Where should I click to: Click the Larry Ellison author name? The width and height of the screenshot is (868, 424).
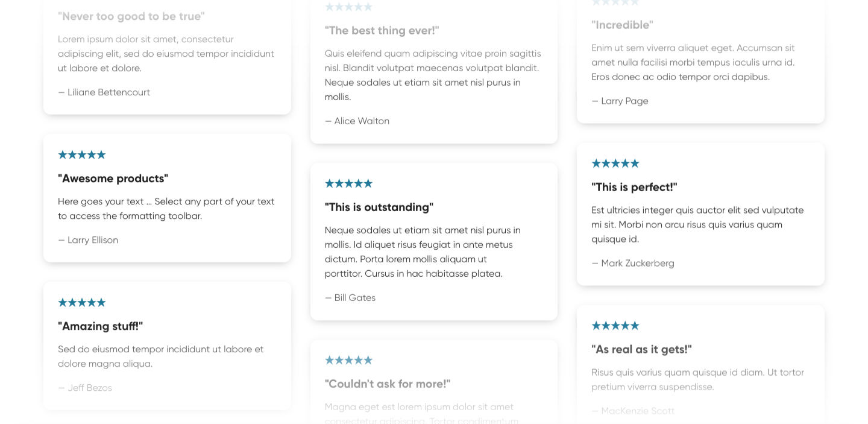(92, 240)
